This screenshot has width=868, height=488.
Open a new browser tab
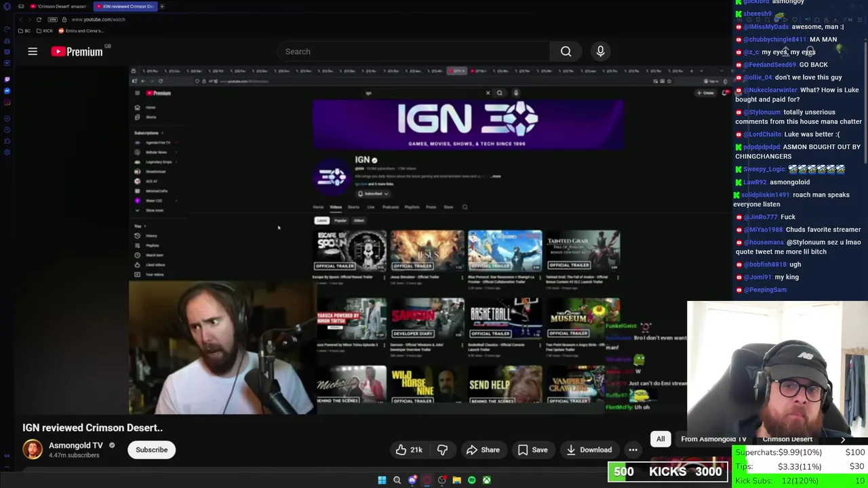click(162, 6)
